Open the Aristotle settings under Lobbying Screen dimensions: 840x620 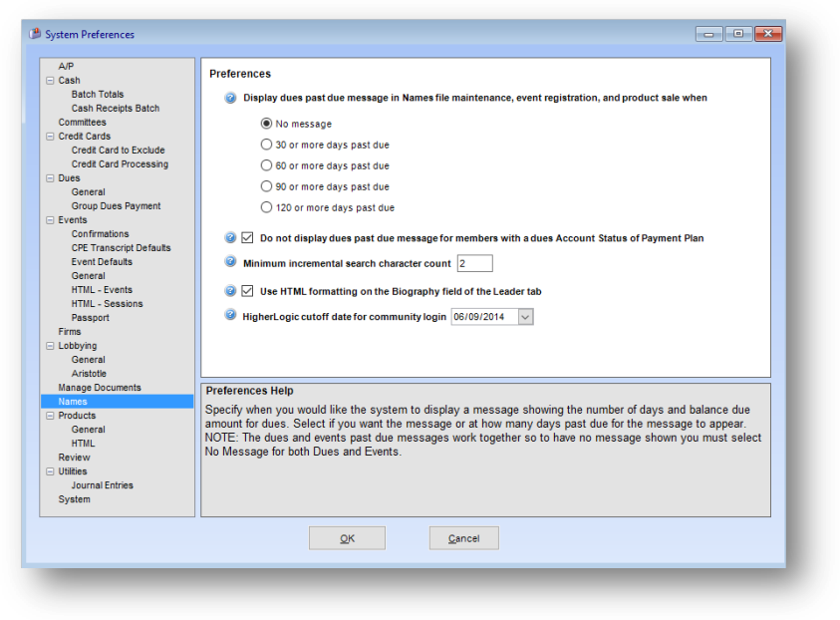pyautogui.click(x=88, y=373)
